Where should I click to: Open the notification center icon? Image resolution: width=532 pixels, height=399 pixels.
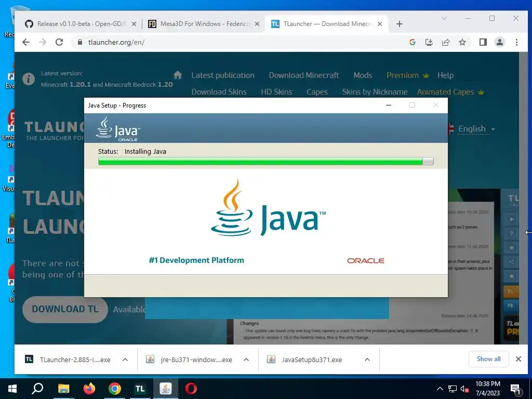click(x=515, y=389)
